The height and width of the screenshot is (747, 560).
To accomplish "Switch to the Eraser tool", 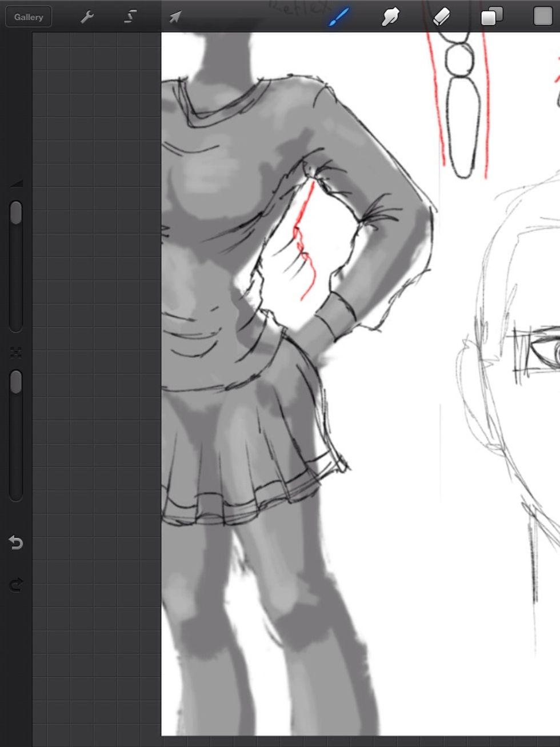I will [441, 17].
